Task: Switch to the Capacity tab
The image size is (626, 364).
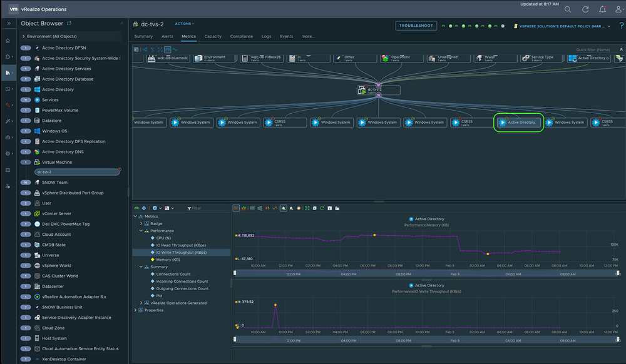Action: [x=213, y=36]
